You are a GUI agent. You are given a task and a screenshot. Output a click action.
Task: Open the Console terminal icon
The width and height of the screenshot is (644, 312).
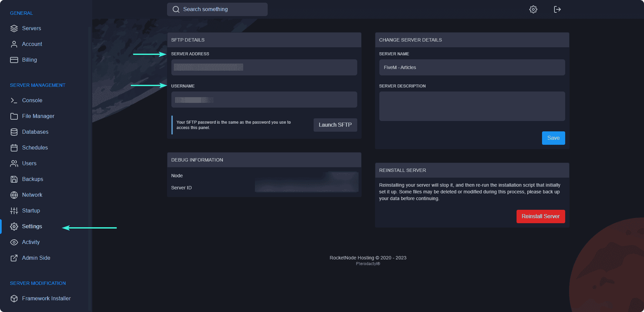pyautogui.click(x=14, y=101)
